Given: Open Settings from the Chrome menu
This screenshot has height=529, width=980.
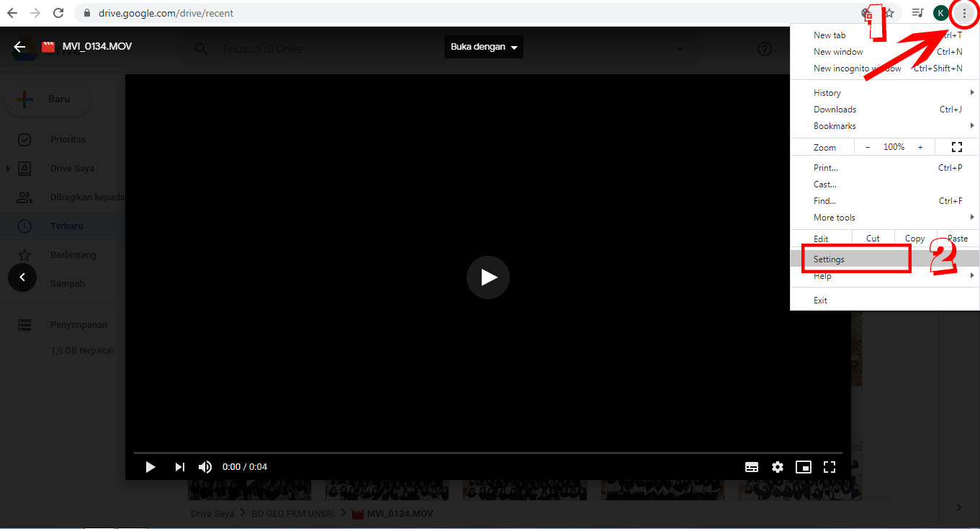Looking at the screenshot, I should tap(885, 259).
